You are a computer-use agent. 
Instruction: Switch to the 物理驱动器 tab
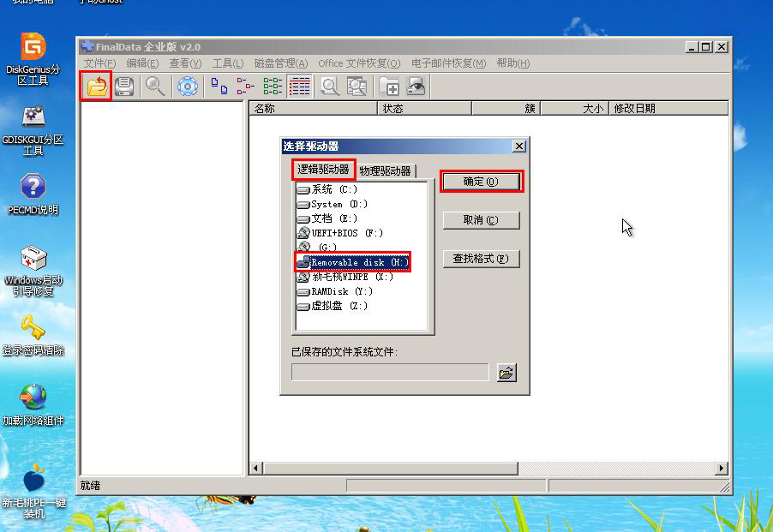pyautogui.click(x=385, y=171)
